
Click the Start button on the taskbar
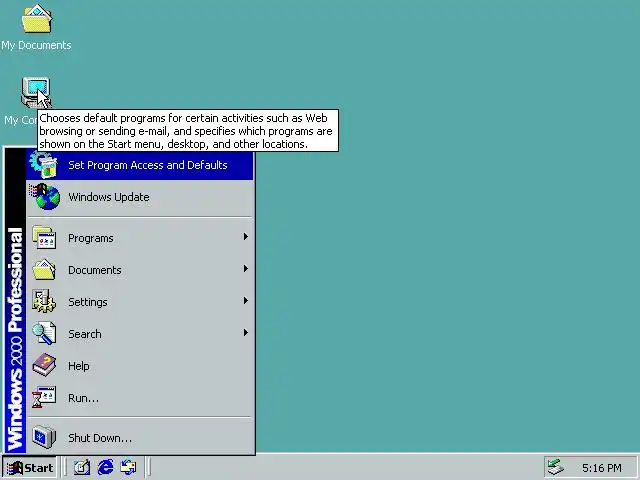pyautogui.click(x=29, y=467)
